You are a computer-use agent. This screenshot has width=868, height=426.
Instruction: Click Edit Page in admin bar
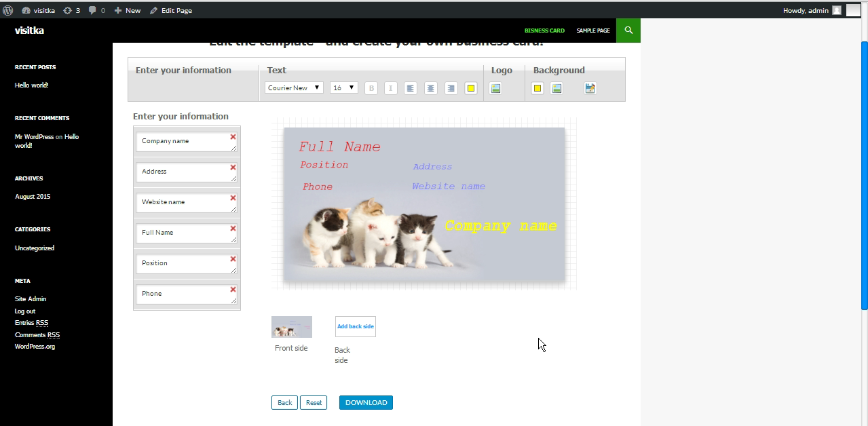pos(171,10)
